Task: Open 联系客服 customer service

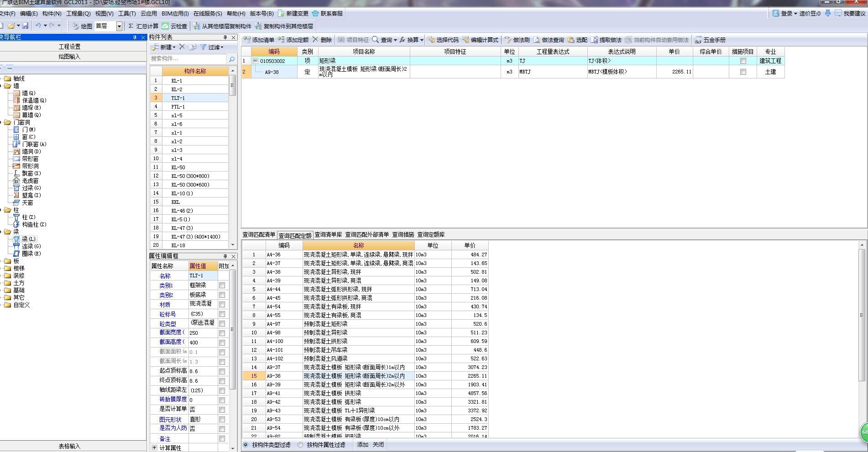Action: (327, 14)
